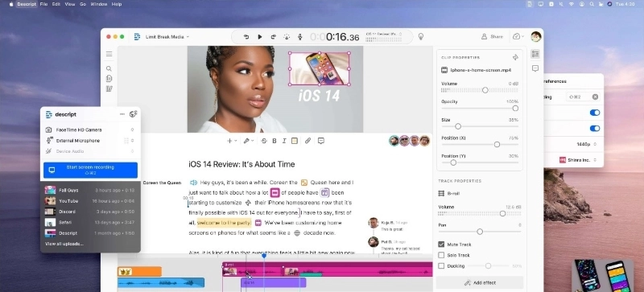The height and width of the screenshot is (292, 644).
Task: Uncheck the Mute Track checkbox
Action: pos(441,245)
